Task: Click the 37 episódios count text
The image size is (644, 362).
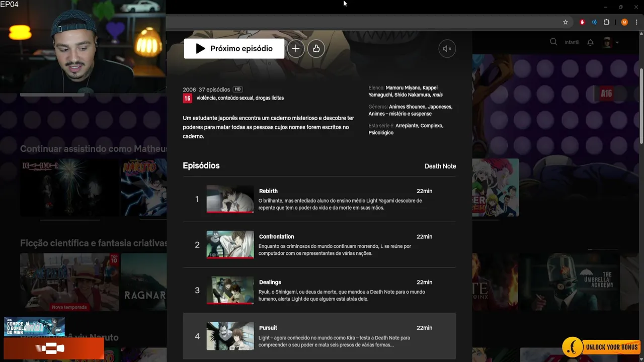Action: pos(214,89)
